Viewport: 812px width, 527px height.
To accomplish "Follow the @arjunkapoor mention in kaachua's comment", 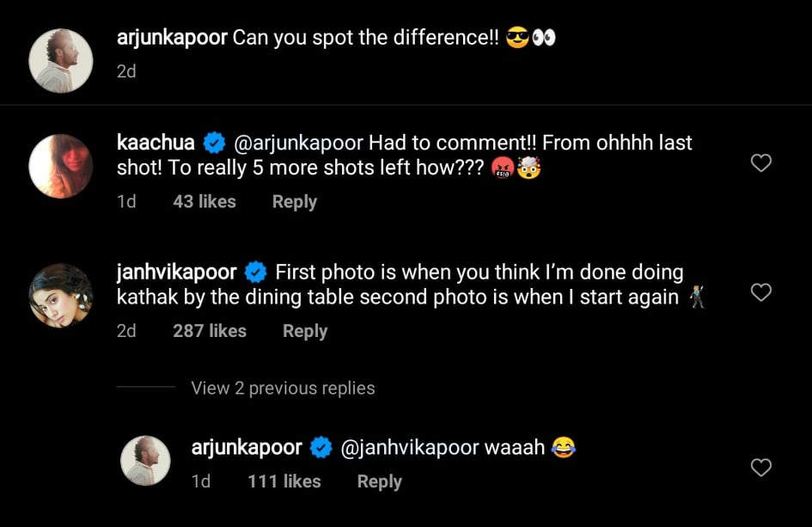I will 298,143.
